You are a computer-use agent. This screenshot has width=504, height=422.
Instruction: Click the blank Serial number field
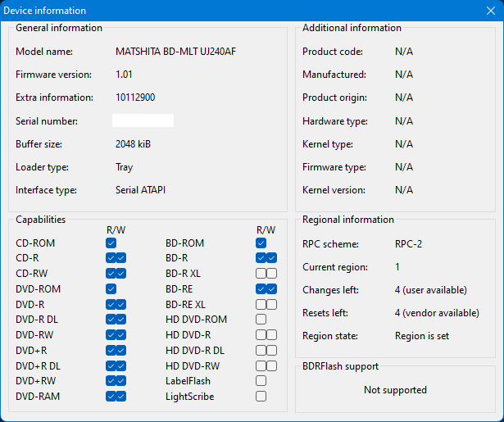pos(143,120)
